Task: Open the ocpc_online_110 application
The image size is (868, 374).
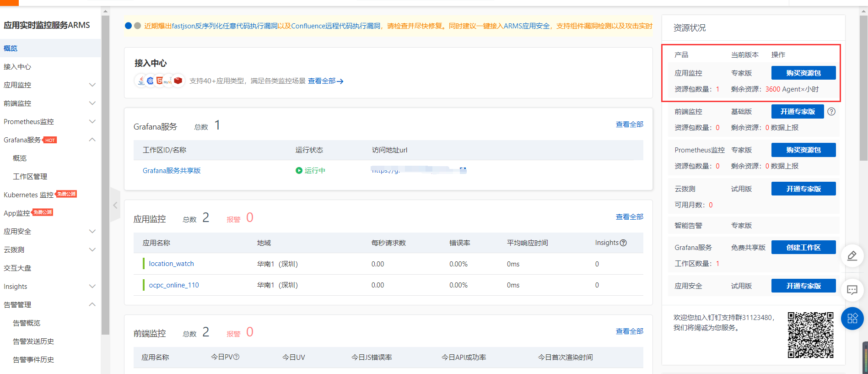Action: (x=174, y=285)
